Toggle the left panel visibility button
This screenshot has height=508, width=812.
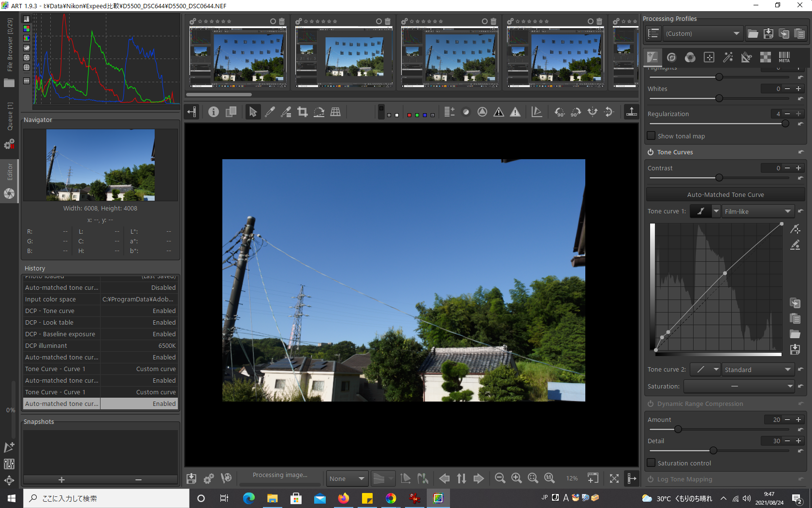(x=192, y=112)
